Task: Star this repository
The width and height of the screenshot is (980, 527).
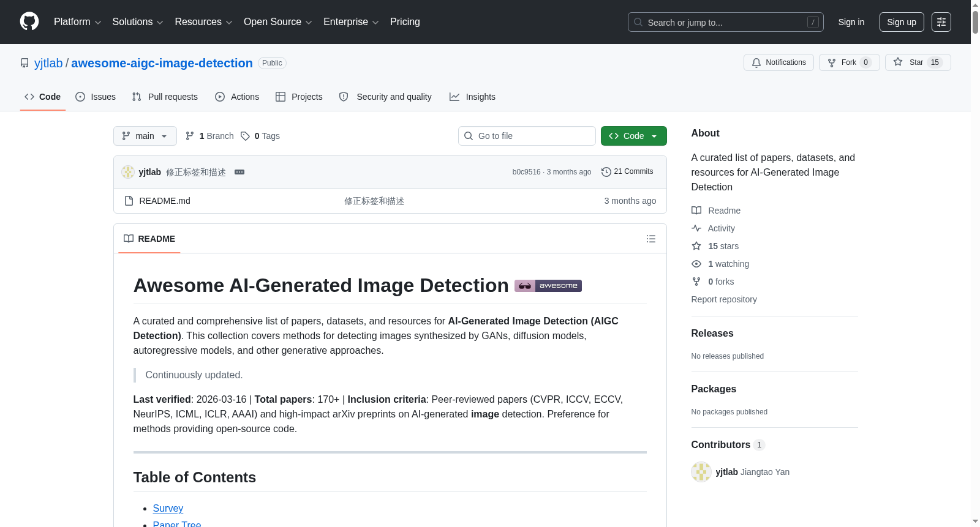Action: [918, 62]
